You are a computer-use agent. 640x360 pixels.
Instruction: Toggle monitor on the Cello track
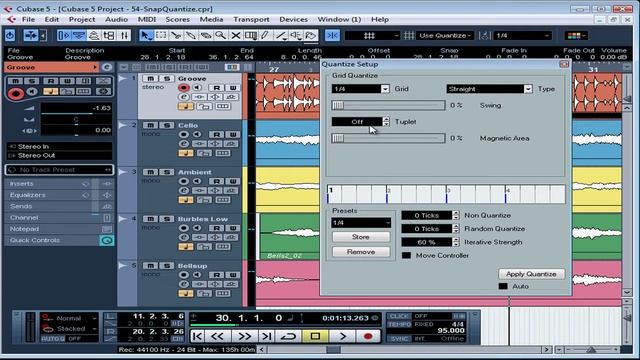coord(198,134)
